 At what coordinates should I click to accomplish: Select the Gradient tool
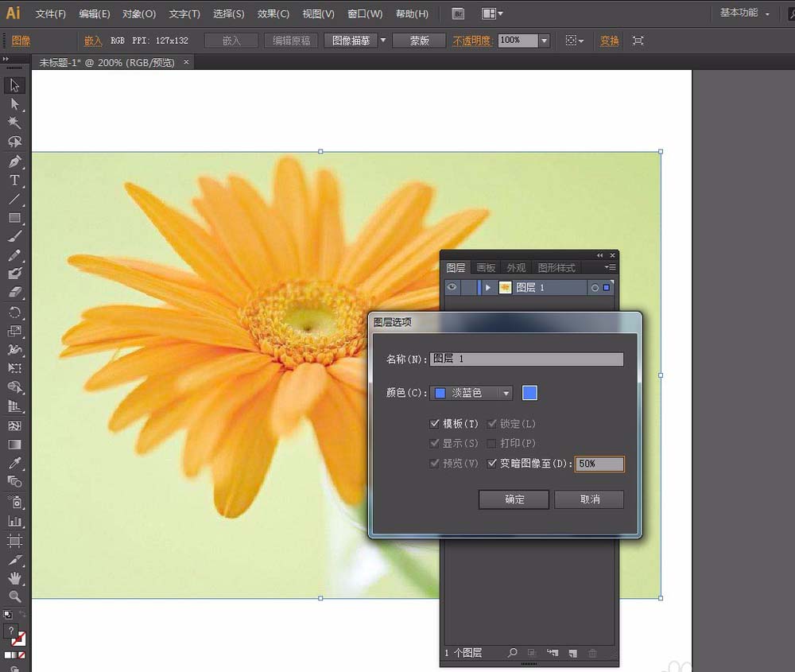click(x=14, y=445)
